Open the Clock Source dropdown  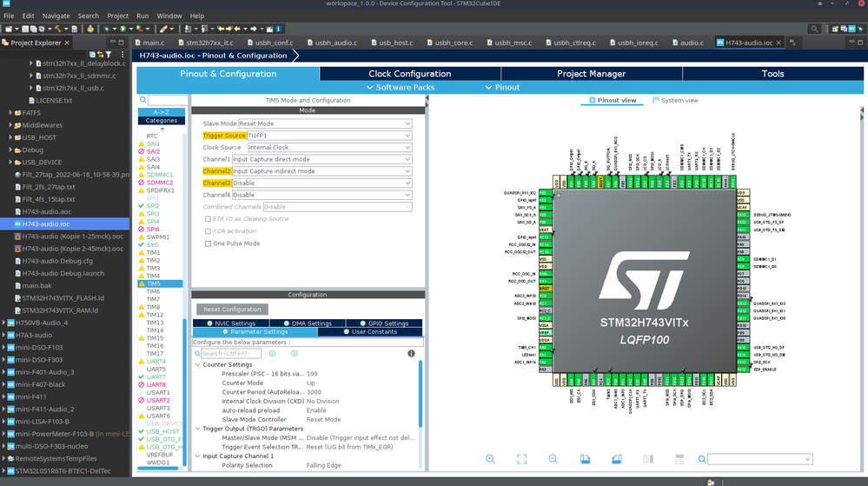pyautogui.click(x=329, y=148)
